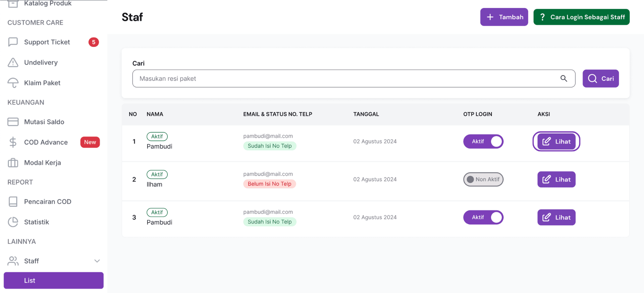This screenshot has height=293, width=644.
Task: Enable OTP login for Ilham
Action: [x=483, y=179]
